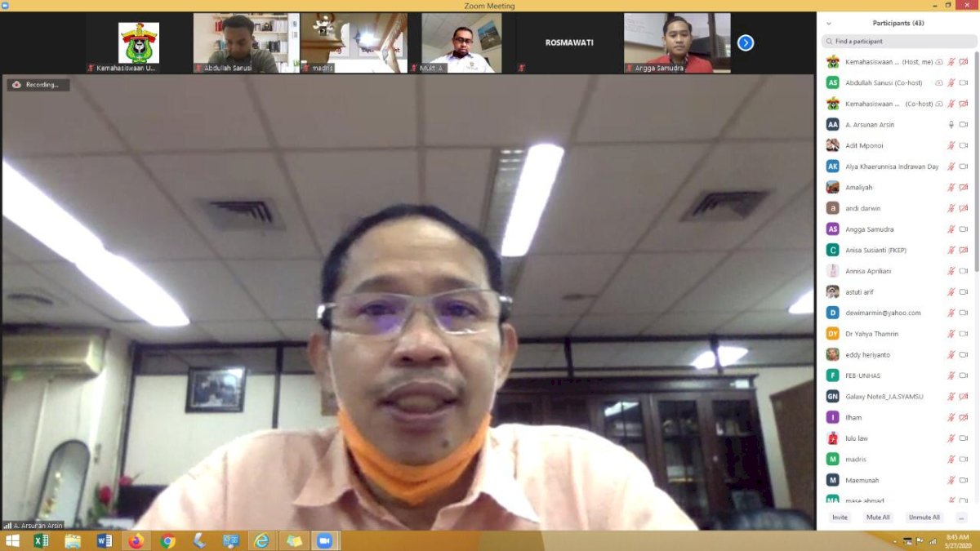Click the camera icon for Angga Samudra
The image size is (980, 551).
tap(964, 229)
